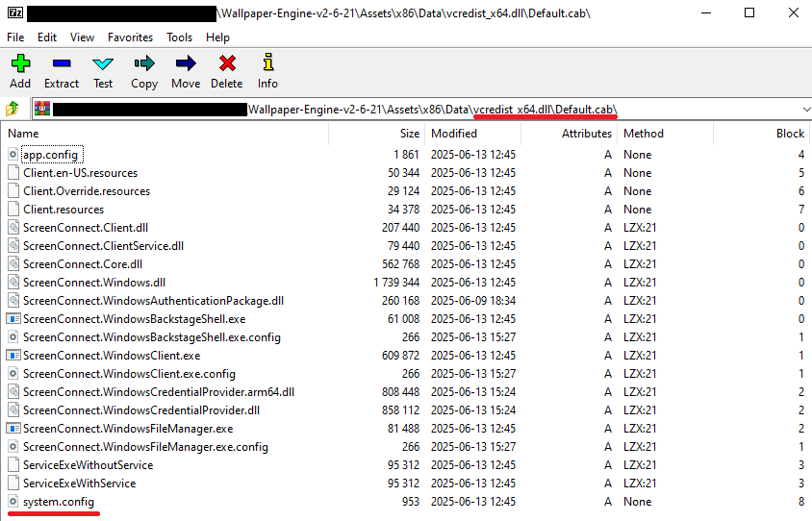This screenshot has height=521, width=812.
Task: Select ScreenConnect.WindowsAuthenticationPackage.dll file
Action: 153,301
